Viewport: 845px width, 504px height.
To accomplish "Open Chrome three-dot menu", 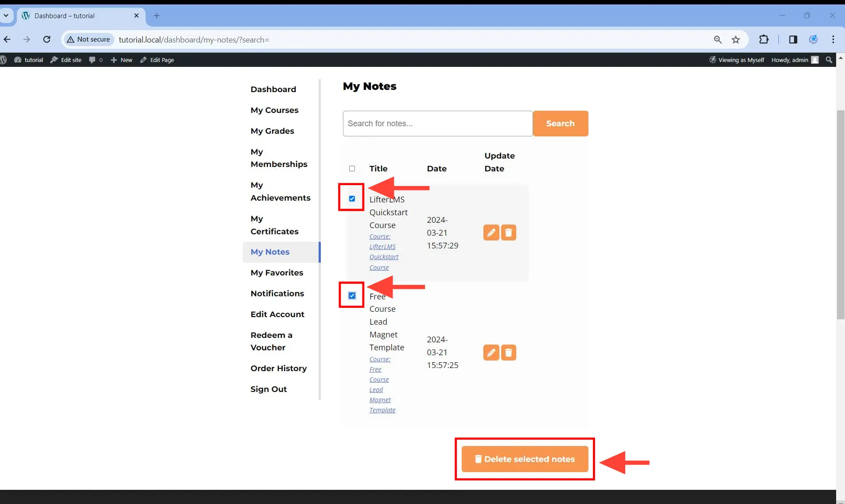I will tap(833, 39).
